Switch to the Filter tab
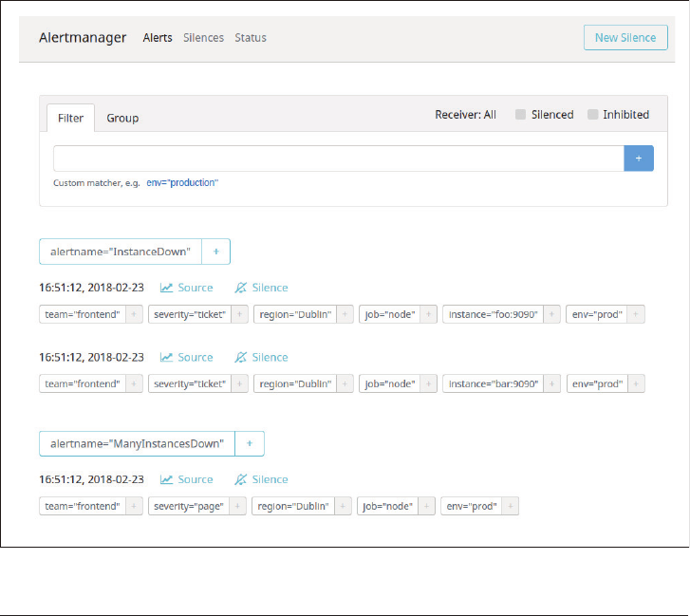This screenshot has width=690, height=616. tap(70, 118)
